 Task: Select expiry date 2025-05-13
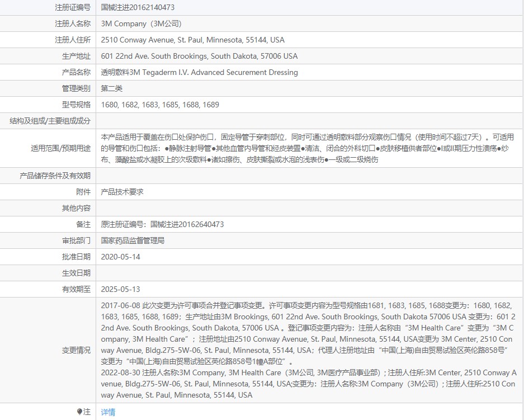tap(121, 289)
